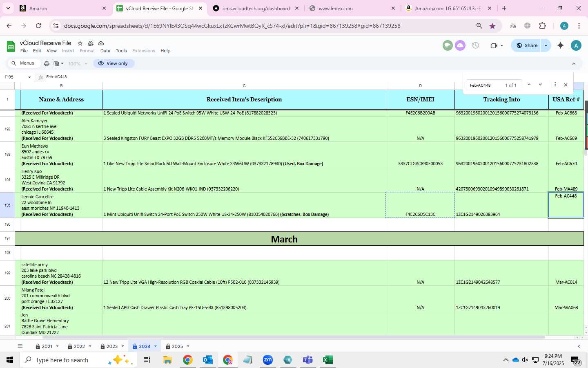588x368 pixels.
Task: Open the 2025 sheet tab dropdown arrow
Action: click(188, 346)
